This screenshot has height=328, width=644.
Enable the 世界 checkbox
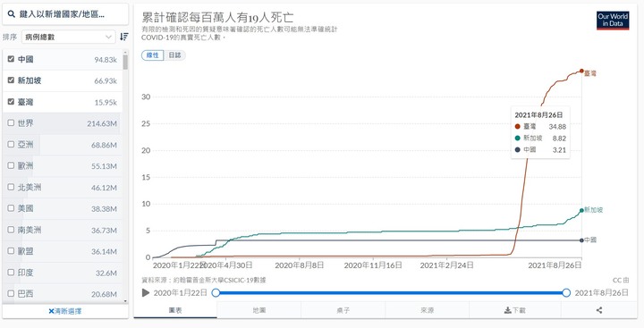click(x=11, y=122)
